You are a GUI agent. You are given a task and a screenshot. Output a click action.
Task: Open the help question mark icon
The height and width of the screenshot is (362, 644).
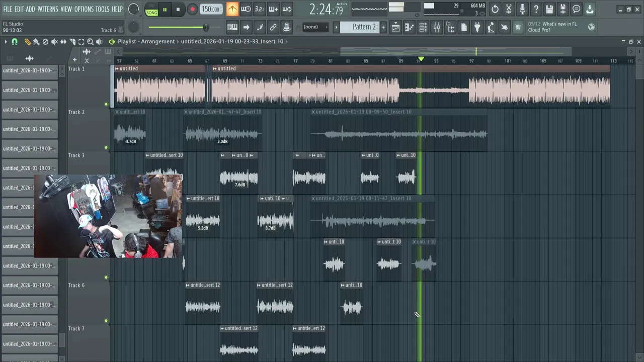tap(536, 9)
